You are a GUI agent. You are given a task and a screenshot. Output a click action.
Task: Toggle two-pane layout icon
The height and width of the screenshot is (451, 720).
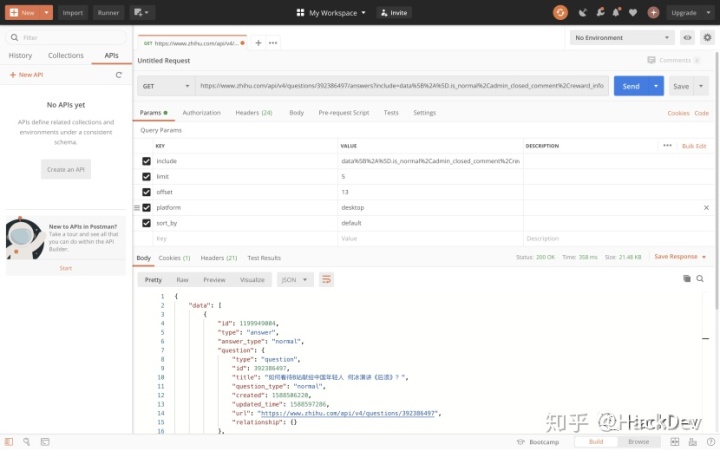point(675,442)
